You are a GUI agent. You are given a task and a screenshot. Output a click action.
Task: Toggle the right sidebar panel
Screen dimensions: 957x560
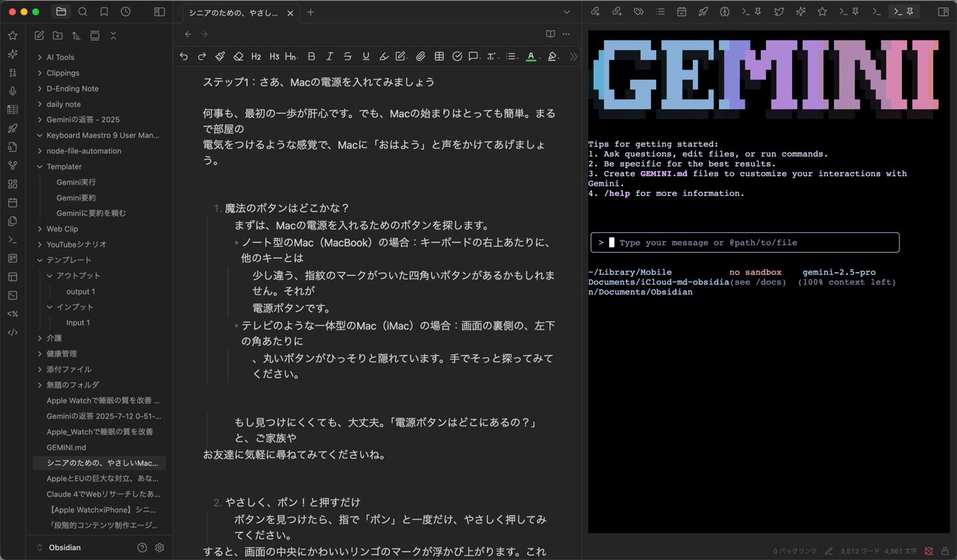coord(942,12)
